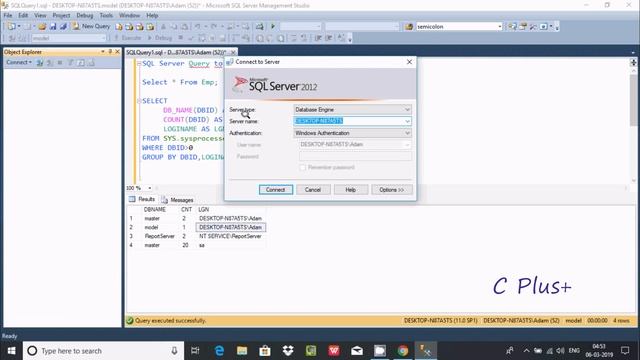Select the model cell in result row 2
The image size is (640, 360).
[x=161, y=227]
